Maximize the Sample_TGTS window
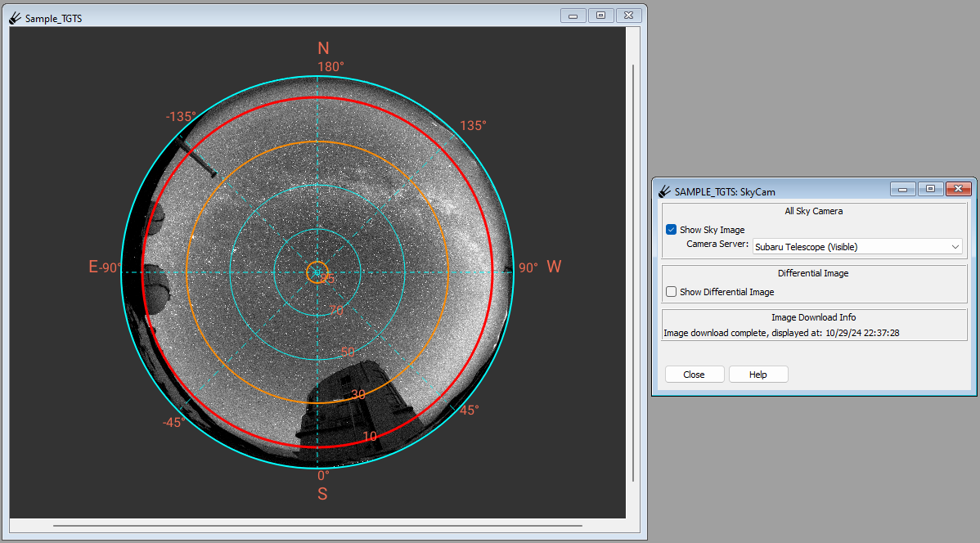 [x=600, y=16]
